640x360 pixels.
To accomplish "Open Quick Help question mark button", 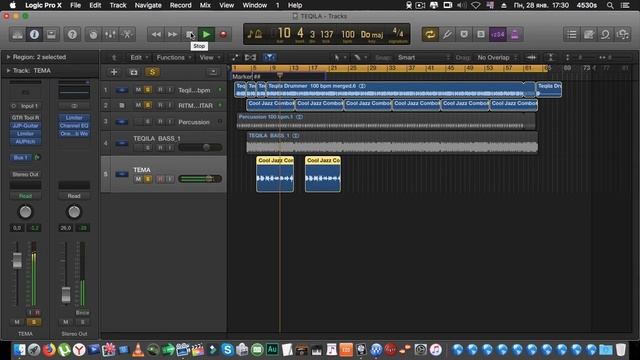I will coord(72,35).
